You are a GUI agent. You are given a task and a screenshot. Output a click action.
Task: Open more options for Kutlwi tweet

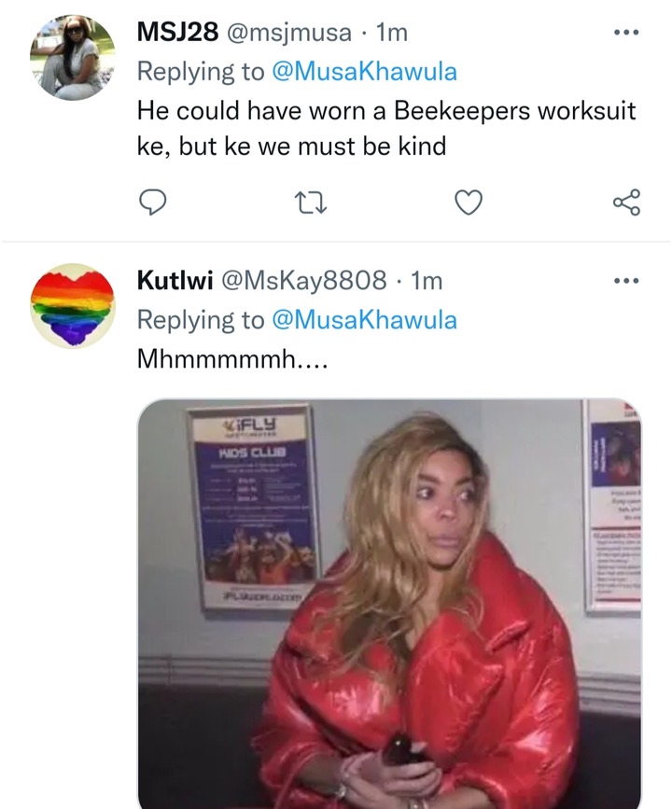pos(626,281)
